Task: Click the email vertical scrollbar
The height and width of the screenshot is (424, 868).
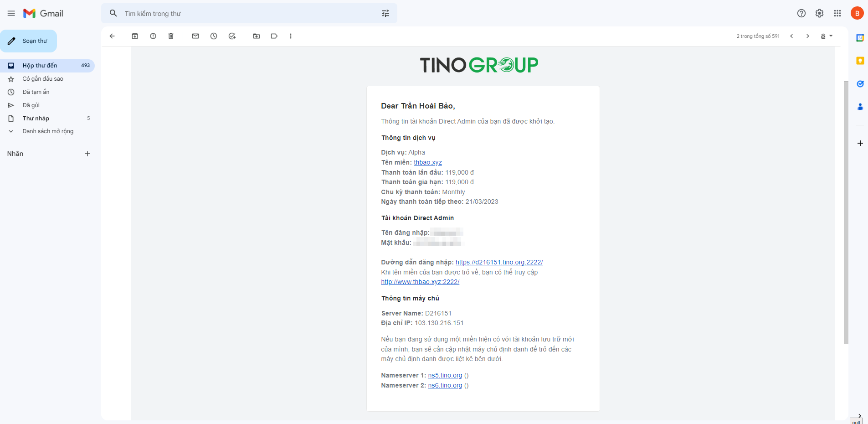Action: (x=846, y=212)
